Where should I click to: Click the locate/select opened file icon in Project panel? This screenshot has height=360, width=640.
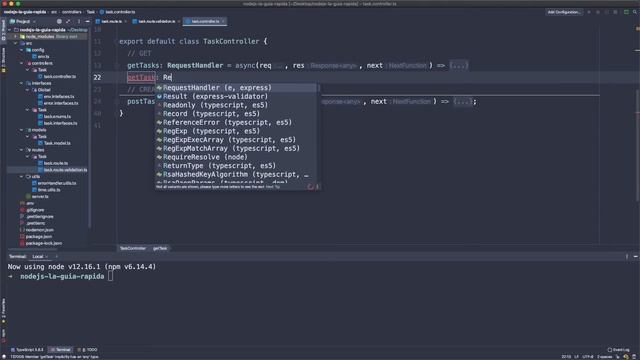59,21
